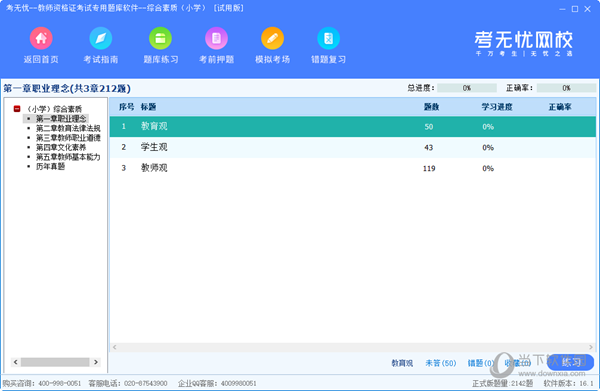Screen dimensions: 600x391
Task: Launch the 模拟考场 mock exam icon
Action: 272,38
